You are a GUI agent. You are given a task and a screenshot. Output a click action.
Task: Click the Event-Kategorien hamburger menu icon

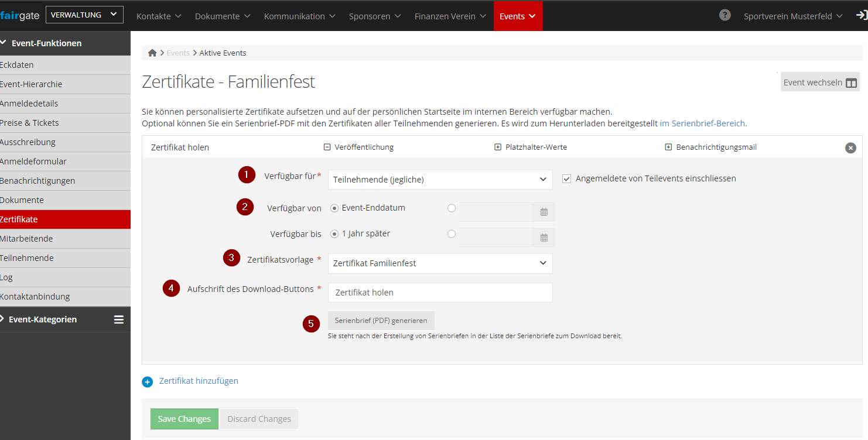pyautogui.click(x=119, y=319)
